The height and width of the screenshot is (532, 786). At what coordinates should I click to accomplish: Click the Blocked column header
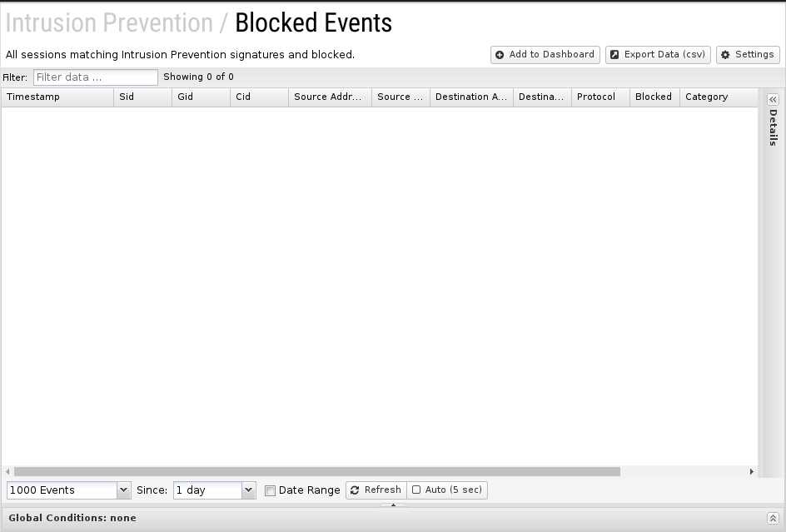tap(654, 97)
